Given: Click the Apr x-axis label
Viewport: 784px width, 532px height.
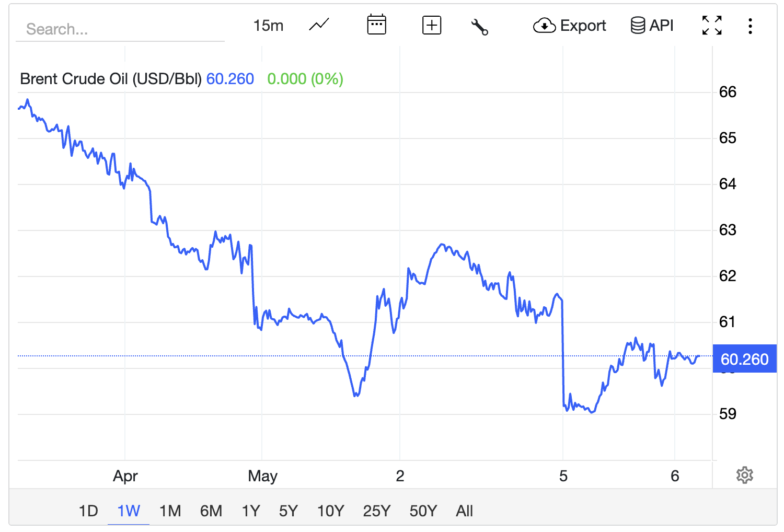Looking at the screenshot, I should (125, 476).
